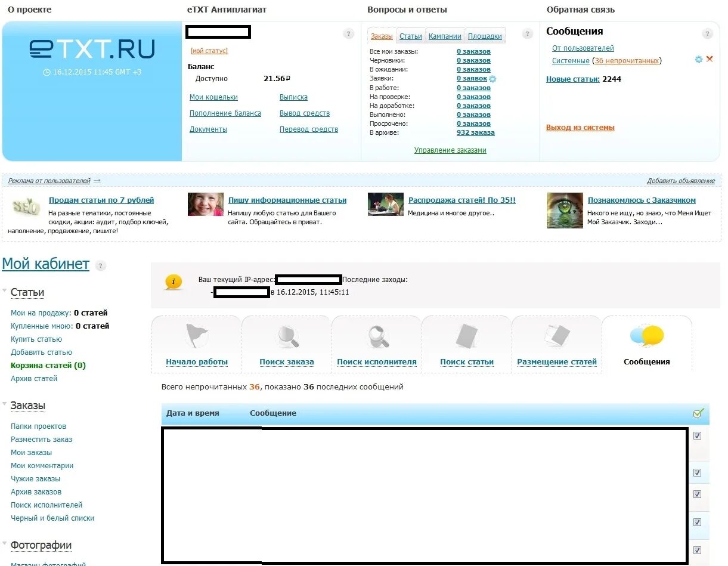
Task: Open 932 заказа archive link
Action: [476, 132]
